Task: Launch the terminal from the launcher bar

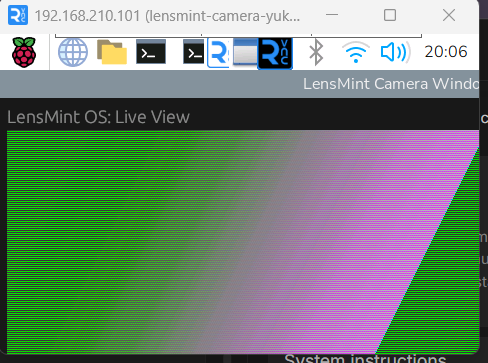Action: [151, 52]
